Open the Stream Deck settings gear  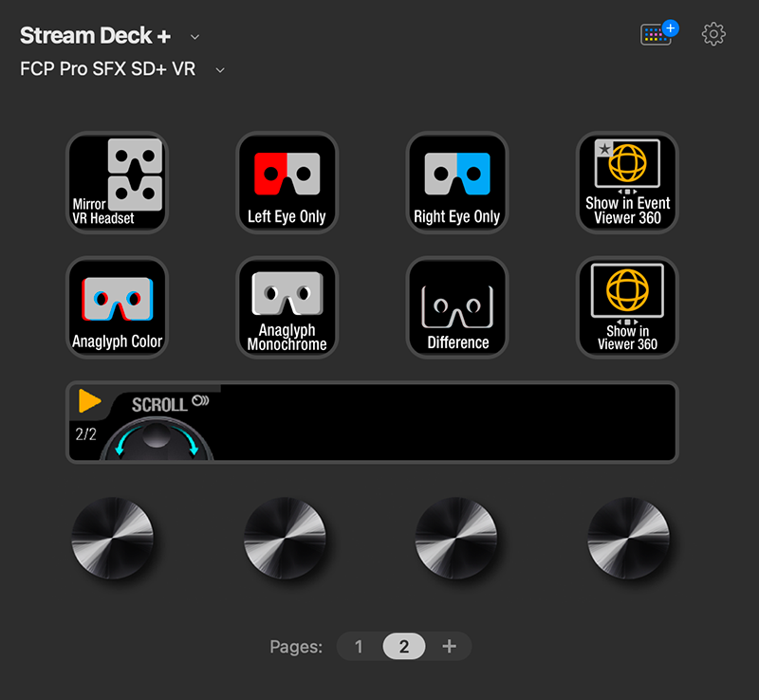pyautogui.click(x=713, y=34)
